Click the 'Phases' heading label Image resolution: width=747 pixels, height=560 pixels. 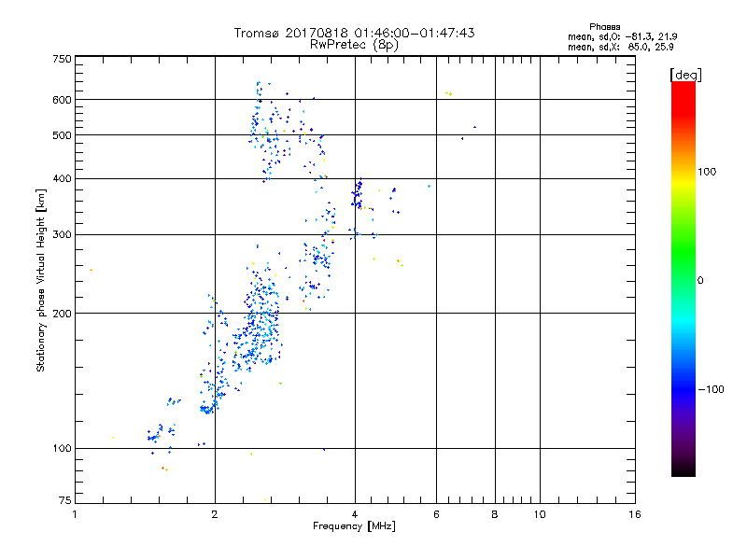[604, 27]
